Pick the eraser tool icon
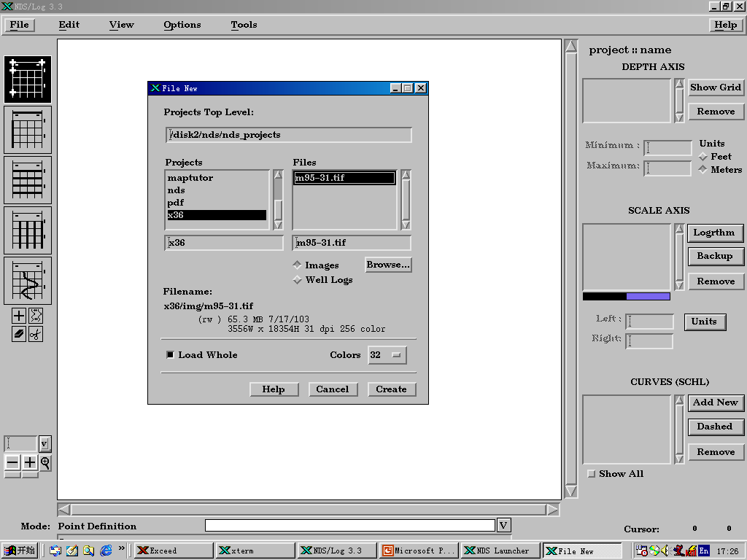747x560 pixels. (x=18, y=334)
